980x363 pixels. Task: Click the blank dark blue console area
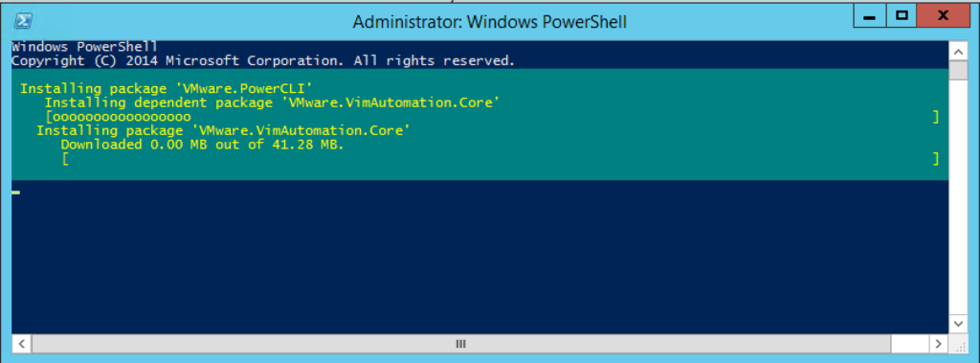(x=480, y=257)
